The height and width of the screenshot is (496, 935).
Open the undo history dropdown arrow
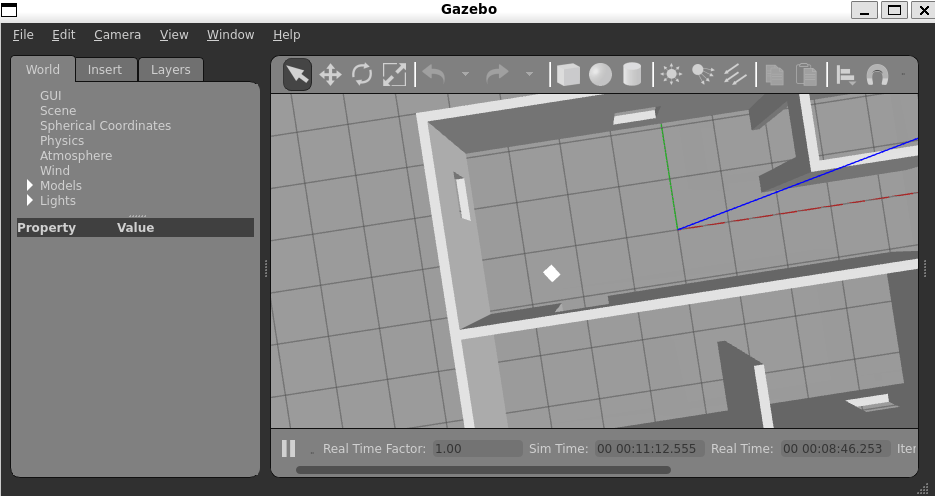[465, 75]
